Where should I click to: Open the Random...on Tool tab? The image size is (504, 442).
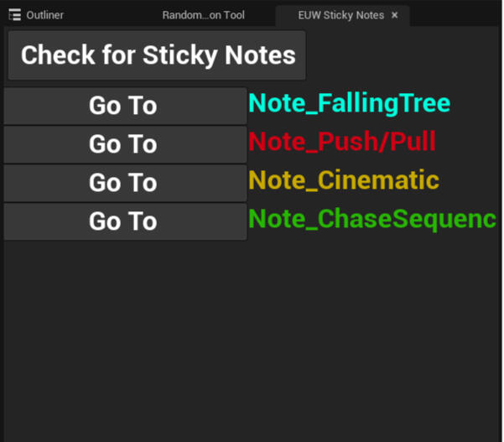tap(203, 15)
